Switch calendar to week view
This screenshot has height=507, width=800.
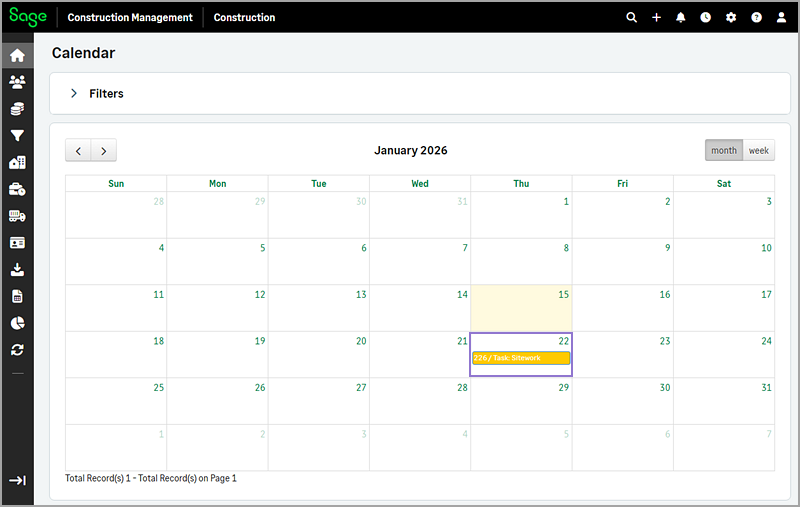point(759,150)
